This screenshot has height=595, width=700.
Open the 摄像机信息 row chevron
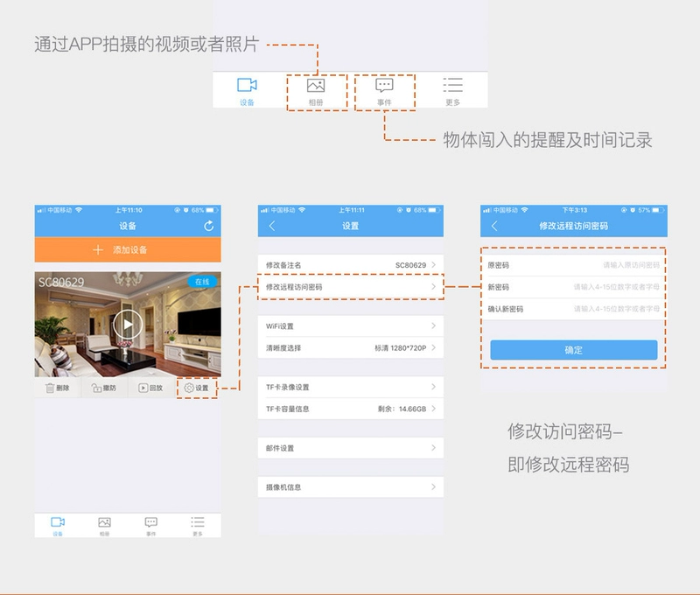coord(433,487)
